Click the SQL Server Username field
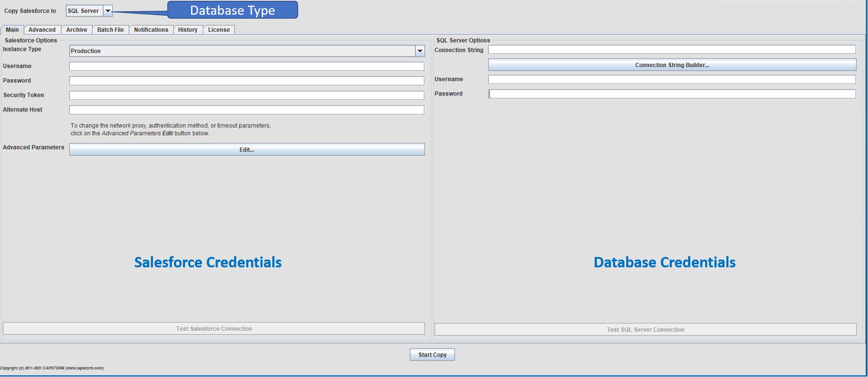Screen dimensions: 868x377 (x=672, y=79)
